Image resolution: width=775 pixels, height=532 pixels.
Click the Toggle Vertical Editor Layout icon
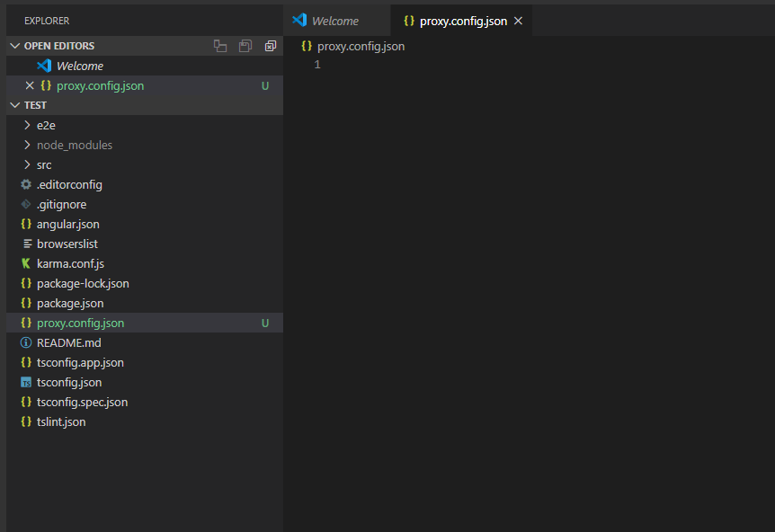tap(220, 46)
